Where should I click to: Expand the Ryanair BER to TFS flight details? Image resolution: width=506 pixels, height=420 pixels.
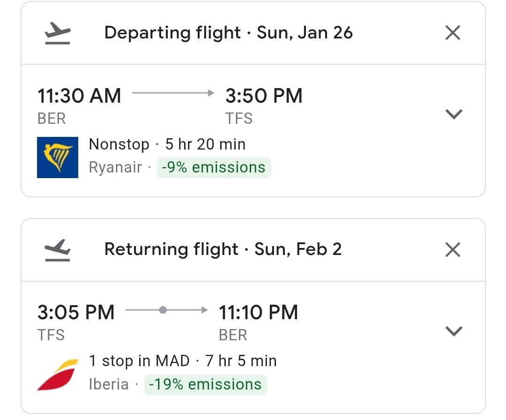pyautogui.click(x=454, y=114)
